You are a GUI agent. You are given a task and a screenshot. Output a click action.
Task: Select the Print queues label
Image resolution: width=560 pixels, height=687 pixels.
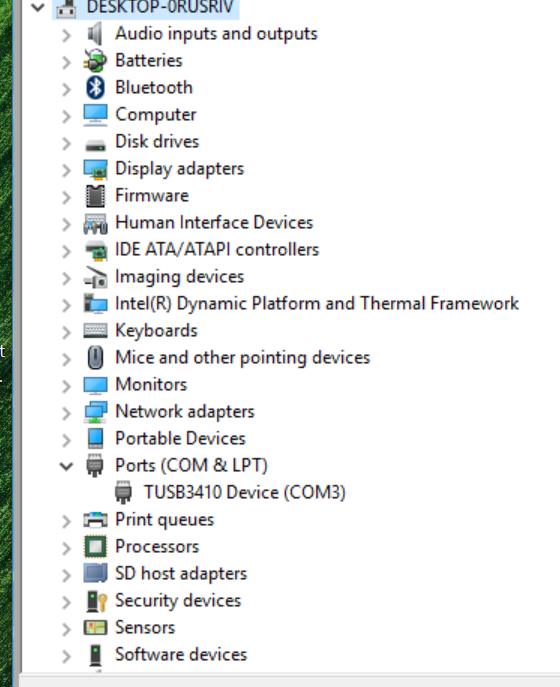[x=164, y=520]
